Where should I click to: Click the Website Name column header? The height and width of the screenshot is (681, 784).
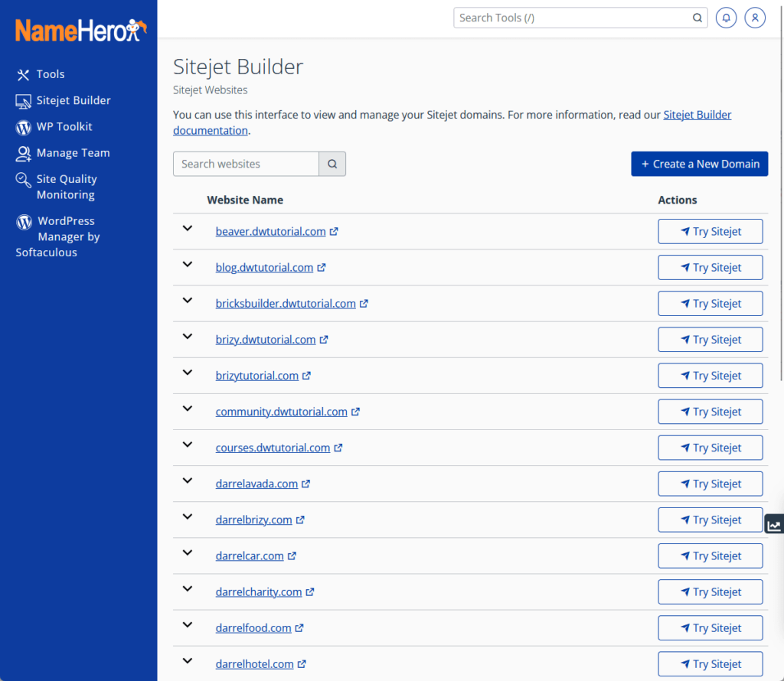pyautogui.click(x=245, y=200)
